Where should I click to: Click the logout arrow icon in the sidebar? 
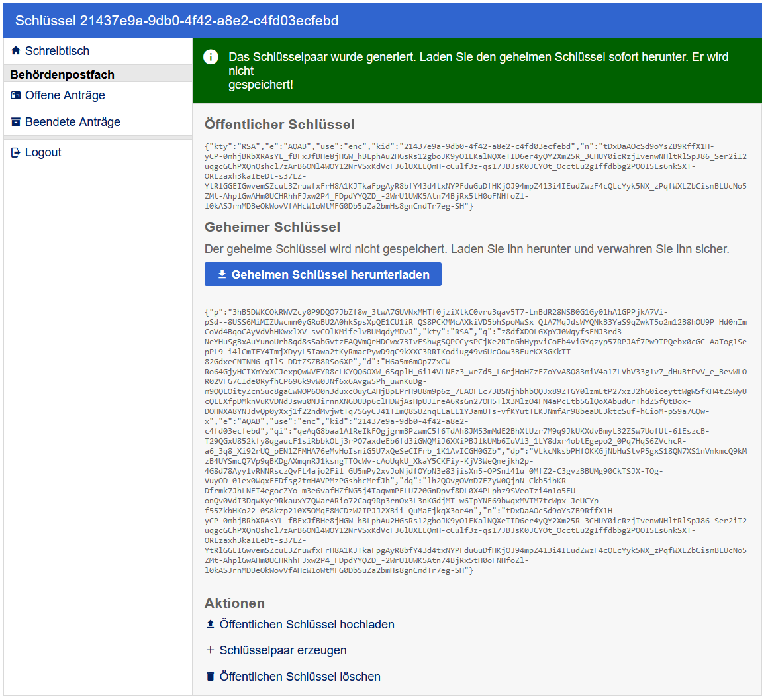point(16,153)
